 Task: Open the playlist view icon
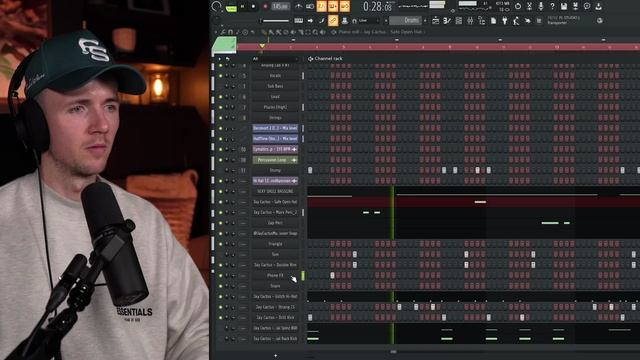pos(436,20)
